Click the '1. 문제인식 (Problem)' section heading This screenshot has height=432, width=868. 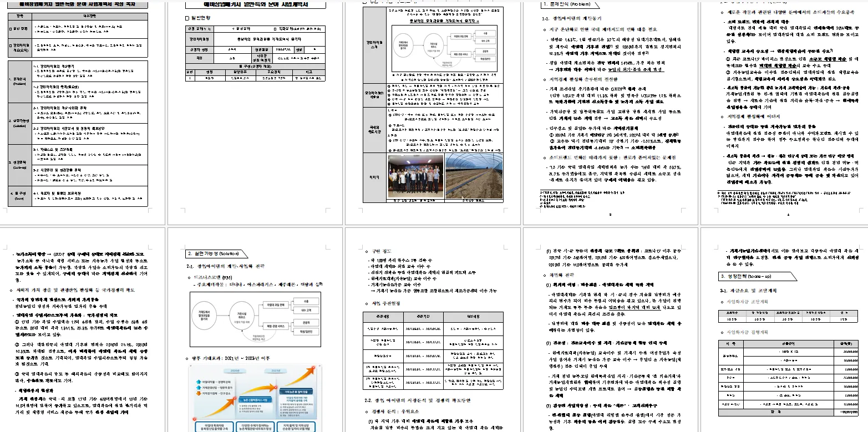point(567,4)
